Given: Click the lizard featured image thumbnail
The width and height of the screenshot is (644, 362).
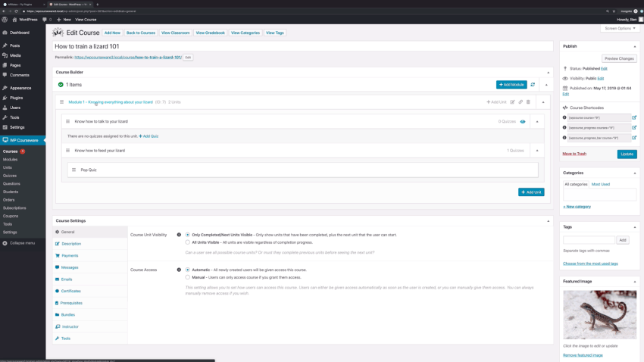Looking at the screenshot, I should click(599, 315).
